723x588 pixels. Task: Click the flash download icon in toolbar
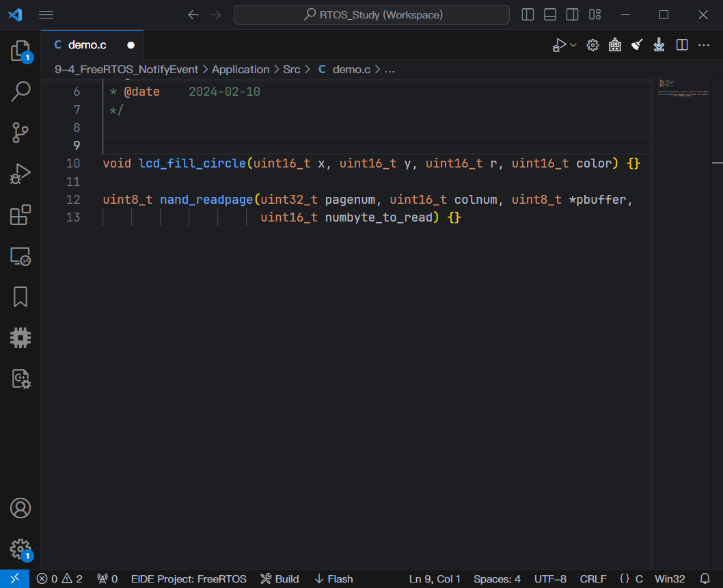(658, 44)
